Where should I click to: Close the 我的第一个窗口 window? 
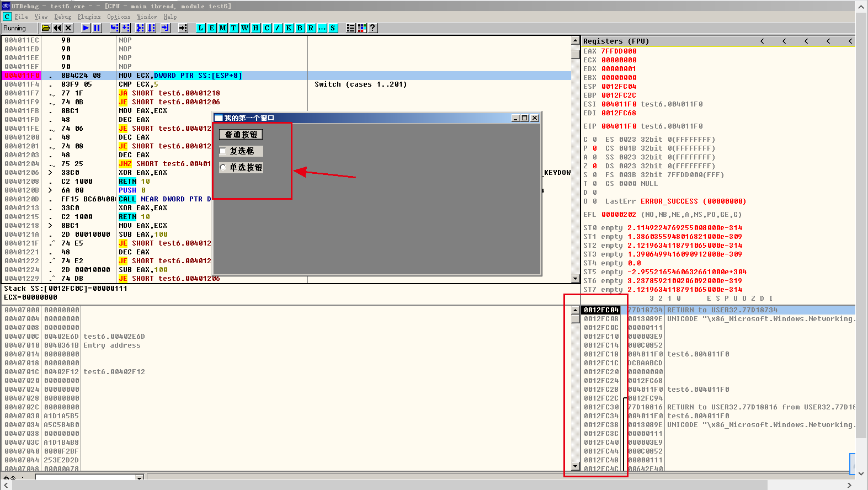click(x=535, y=118)
